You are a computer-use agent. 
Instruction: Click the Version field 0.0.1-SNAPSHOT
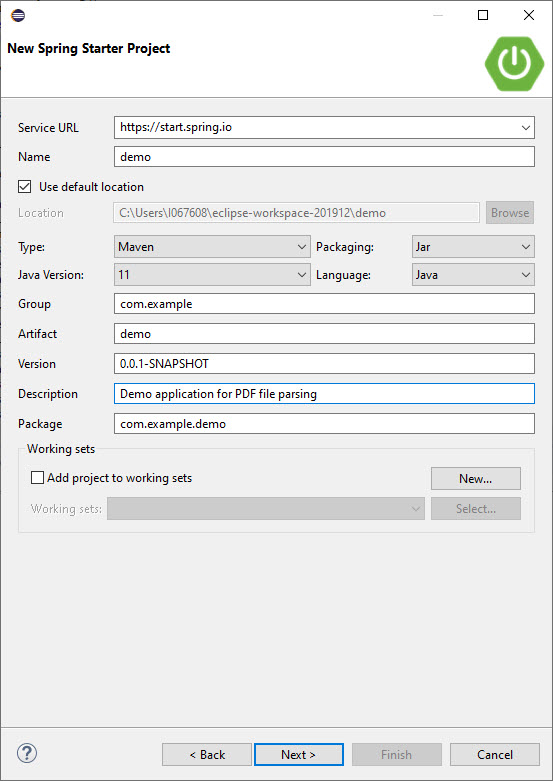tap(324, 364)
